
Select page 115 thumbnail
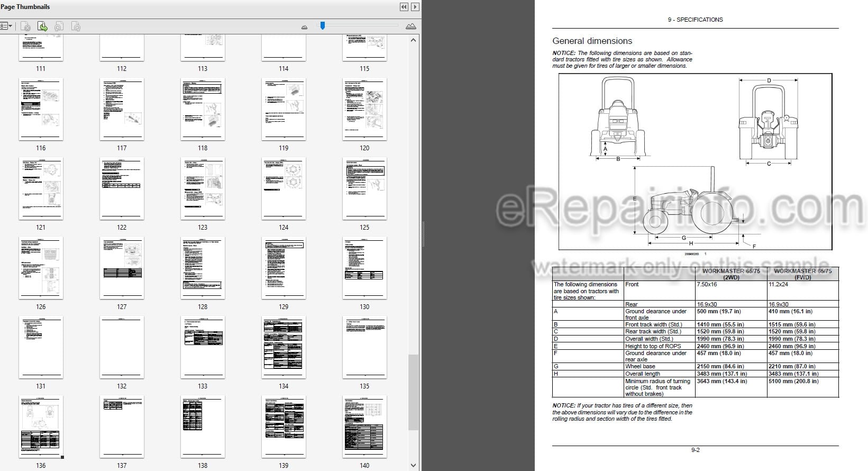pos(364,49)
